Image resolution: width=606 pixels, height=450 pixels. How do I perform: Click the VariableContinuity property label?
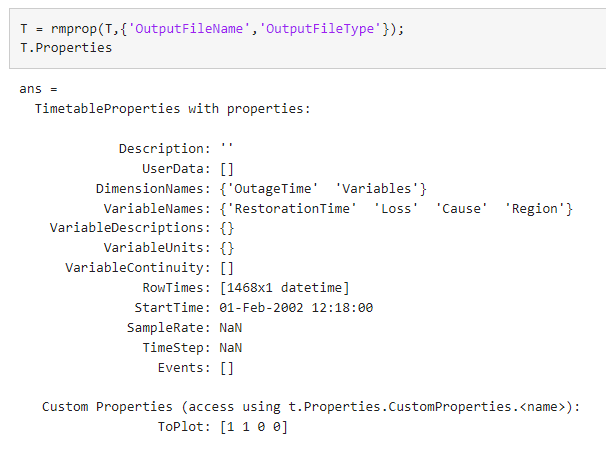138,268
